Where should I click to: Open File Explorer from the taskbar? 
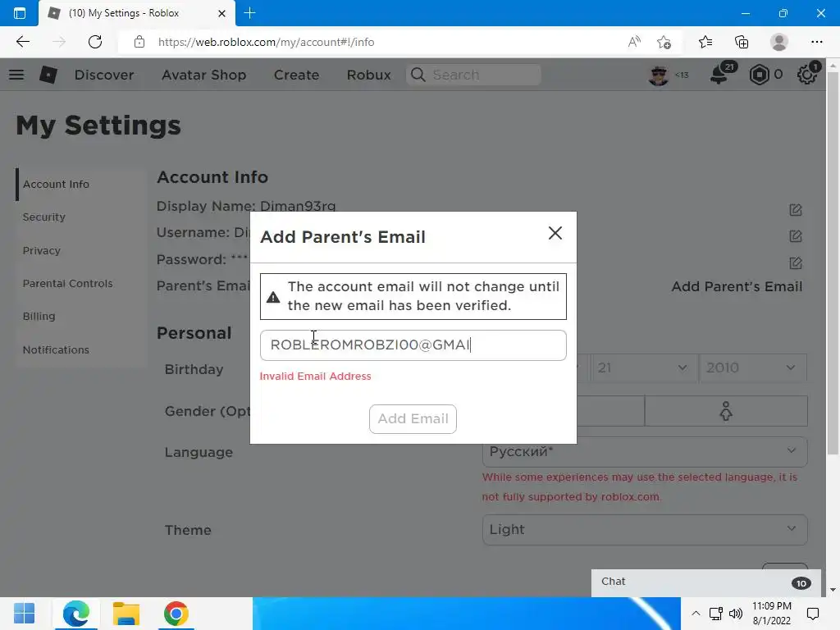pos(126,614)
